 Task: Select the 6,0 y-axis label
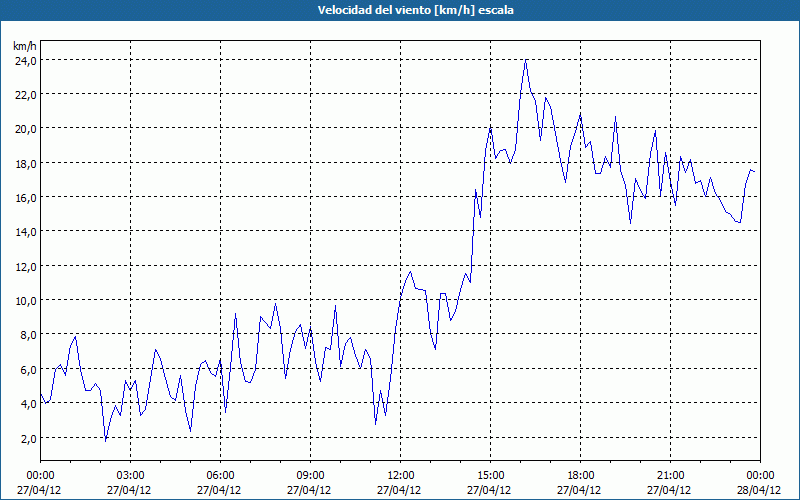pos(27,370)
